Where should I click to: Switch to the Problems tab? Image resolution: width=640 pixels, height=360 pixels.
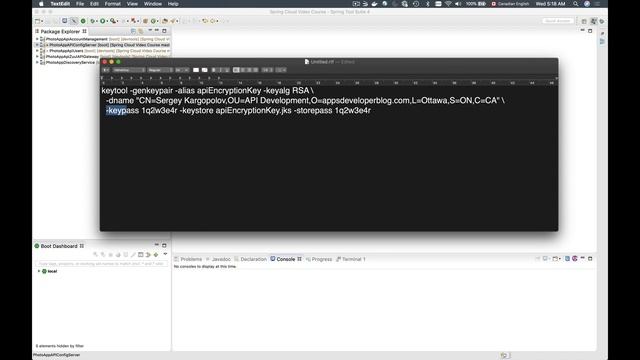(188, 259)
